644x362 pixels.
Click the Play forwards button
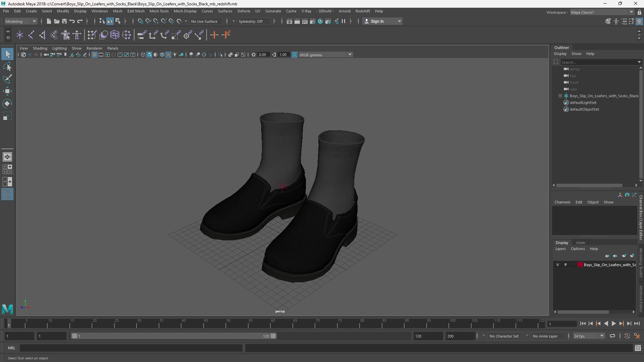click(613, 324)
